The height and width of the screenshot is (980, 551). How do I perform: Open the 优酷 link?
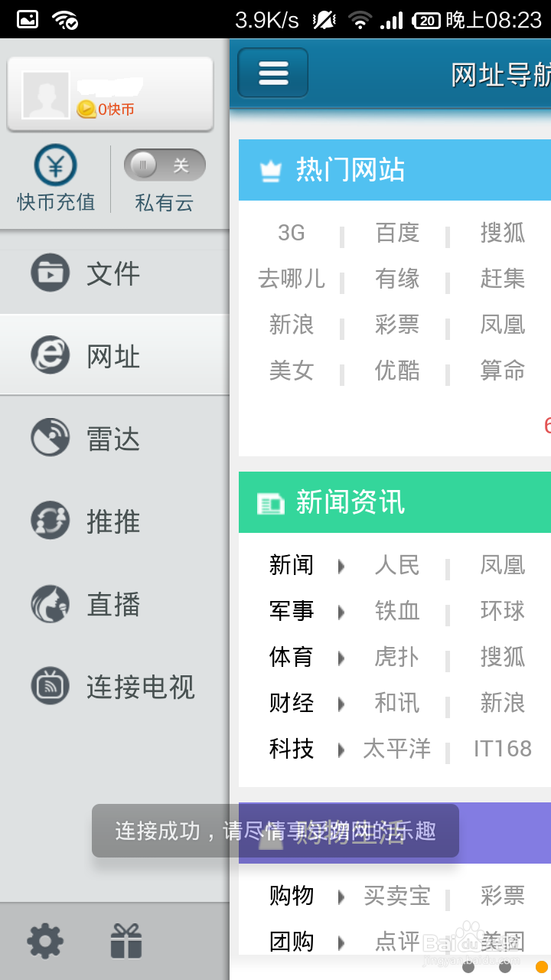coord(397,371)
